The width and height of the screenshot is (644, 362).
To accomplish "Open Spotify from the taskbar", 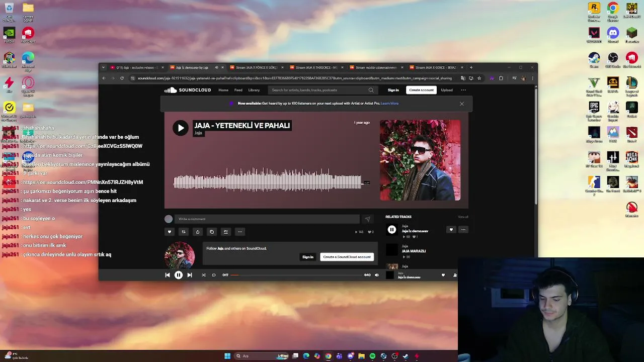I will click(x=372, y=356).
